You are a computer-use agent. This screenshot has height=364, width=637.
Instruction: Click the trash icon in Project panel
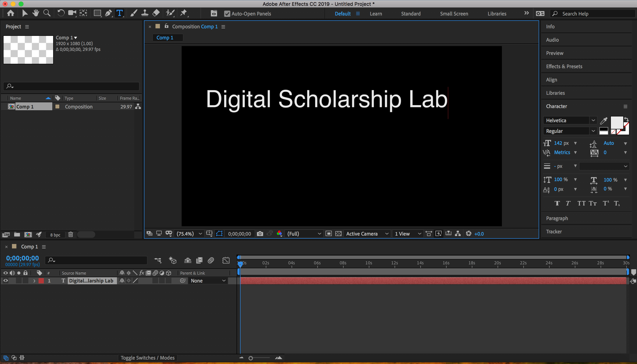pyautogui.click(x=71, y=234)
